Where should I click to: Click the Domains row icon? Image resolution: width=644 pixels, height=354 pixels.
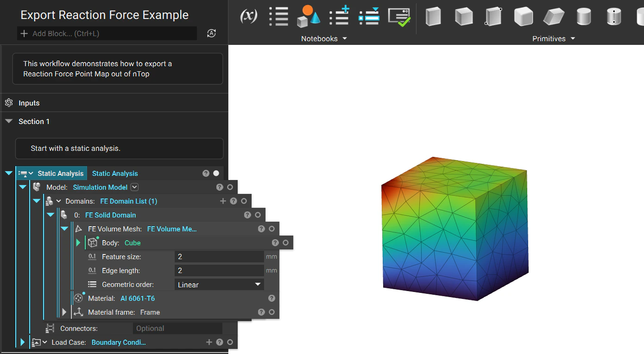point(49,201)
